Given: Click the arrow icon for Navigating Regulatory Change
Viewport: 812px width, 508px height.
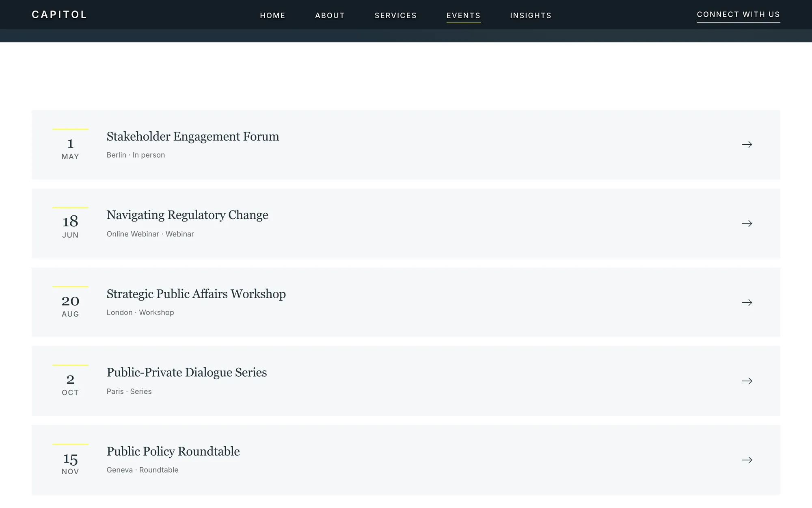Looking at the screenshot, I should tap(747, 224).
